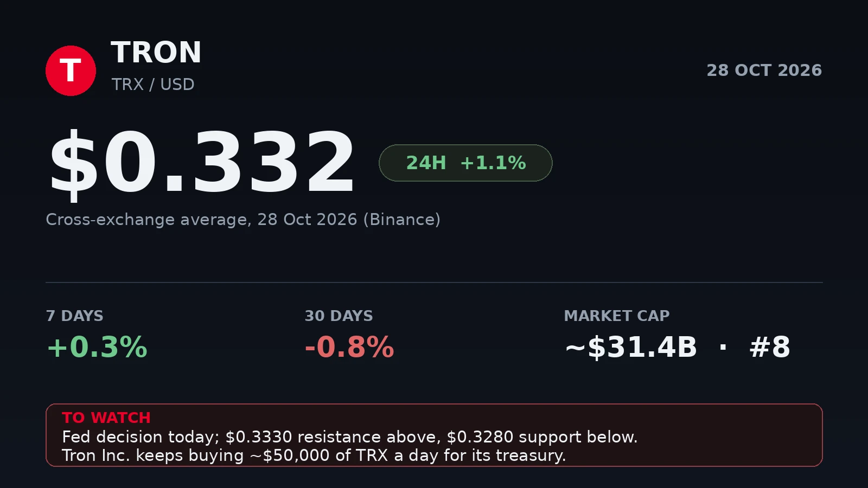The height and width of the screenshot is (488, 868).
Task: Click the -0.8% thirty-day change value
Action: (x=349, y=347)
